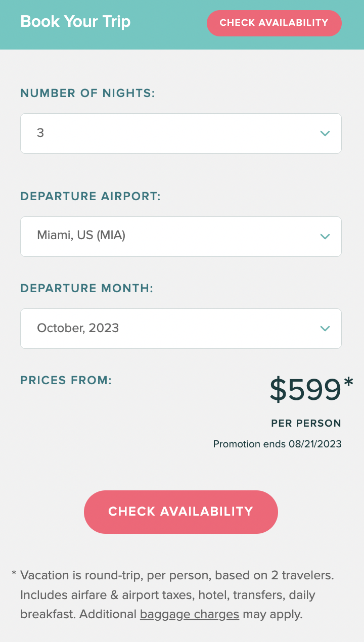364x642 pixels.
Task: Click the Departure Airport label
Action: pos(90,197)
